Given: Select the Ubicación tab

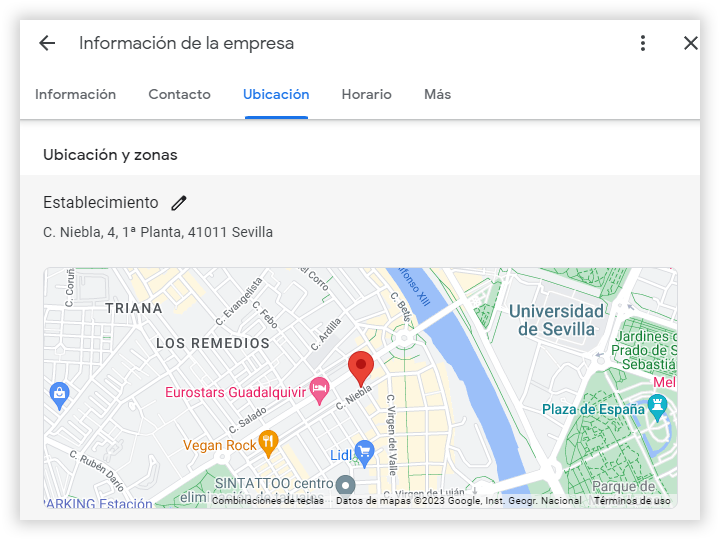Looking at the screenshot, I should tap(276, 95).
